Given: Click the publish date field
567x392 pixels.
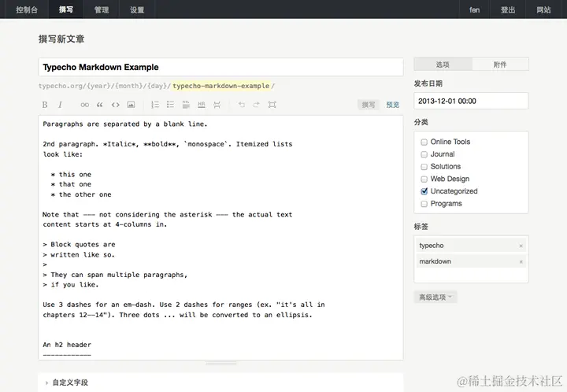Looking at the screenshot, I should point(471,102).
